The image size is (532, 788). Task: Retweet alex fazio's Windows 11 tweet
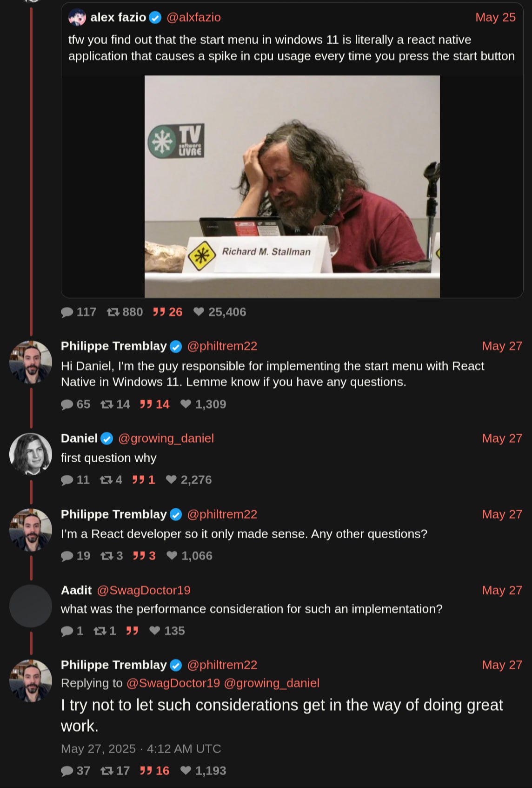tap(113, 312)
